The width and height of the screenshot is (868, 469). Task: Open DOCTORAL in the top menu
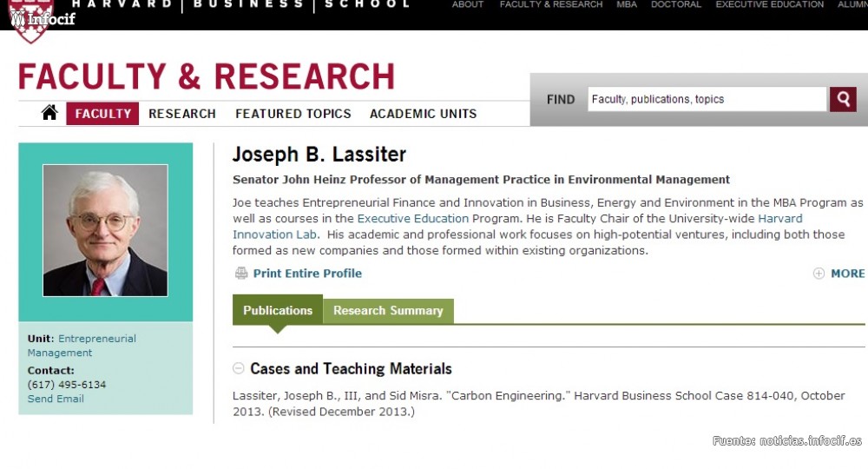pos(676,4)
